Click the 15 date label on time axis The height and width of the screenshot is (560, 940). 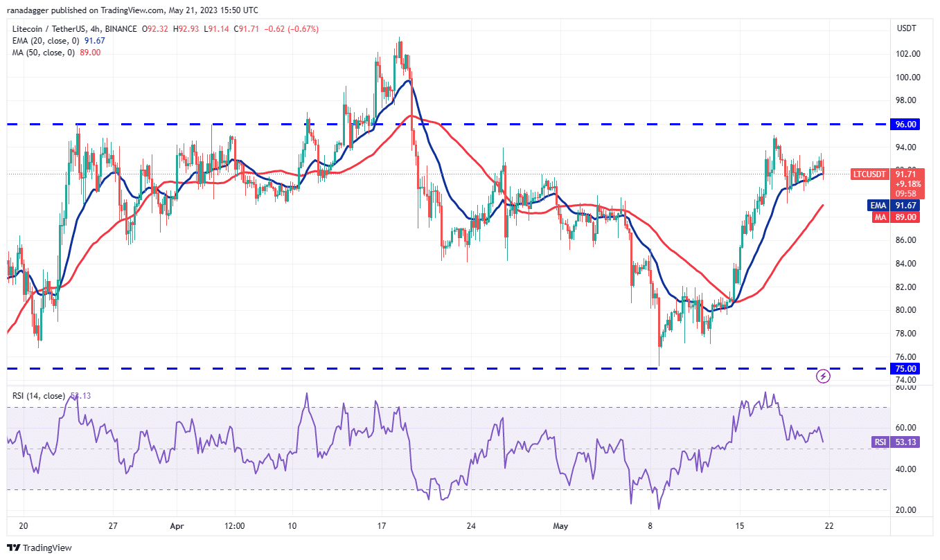pos(740,526)
